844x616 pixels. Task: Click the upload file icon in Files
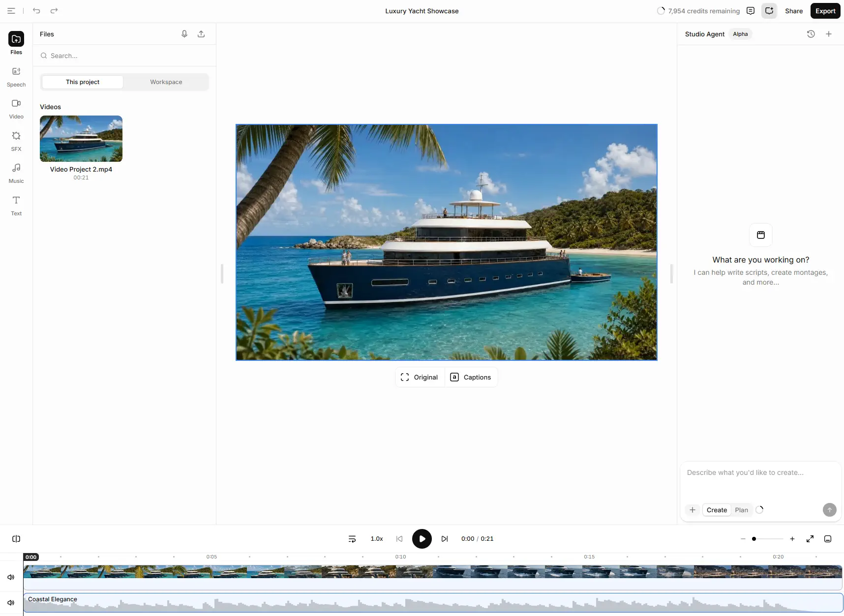201,34
